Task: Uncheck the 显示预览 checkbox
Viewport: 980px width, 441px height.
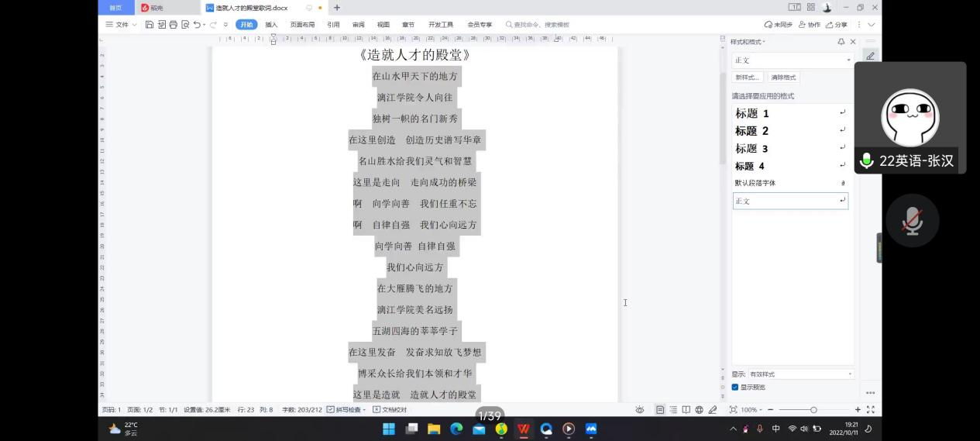Action: (735, 387)
